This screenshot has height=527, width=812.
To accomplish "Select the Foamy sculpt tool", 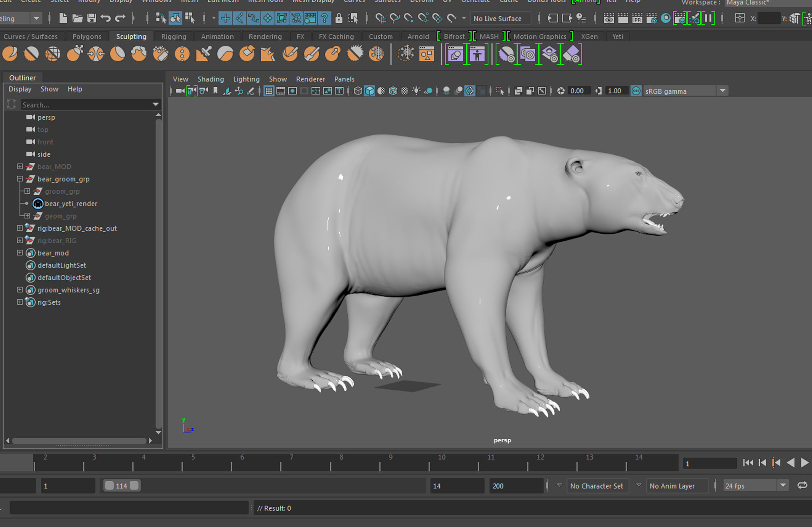I will click(139, 54).
